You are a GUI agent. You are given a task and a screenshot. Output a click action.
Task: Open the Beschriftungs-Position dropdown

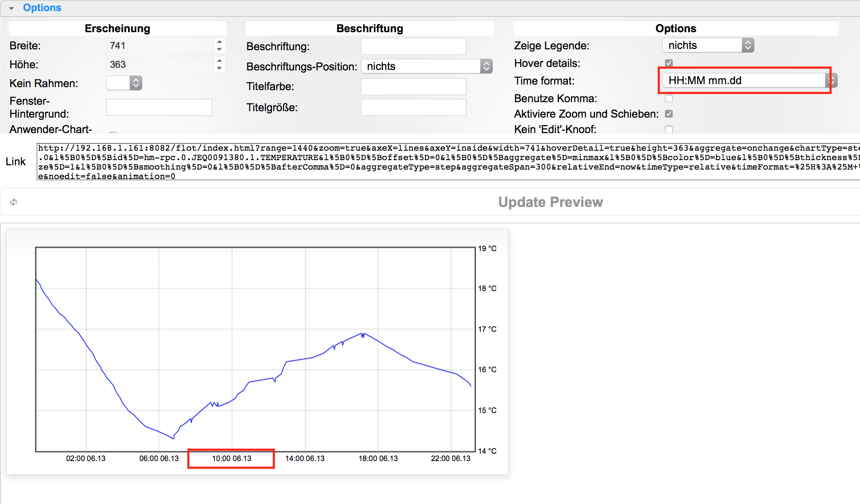(x=427, y=66)
